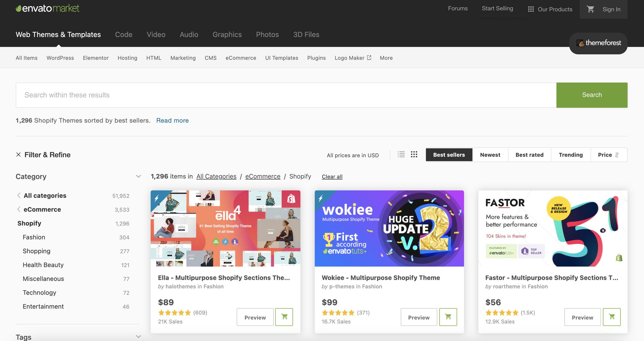Open UI Templates in subnav

281,58
